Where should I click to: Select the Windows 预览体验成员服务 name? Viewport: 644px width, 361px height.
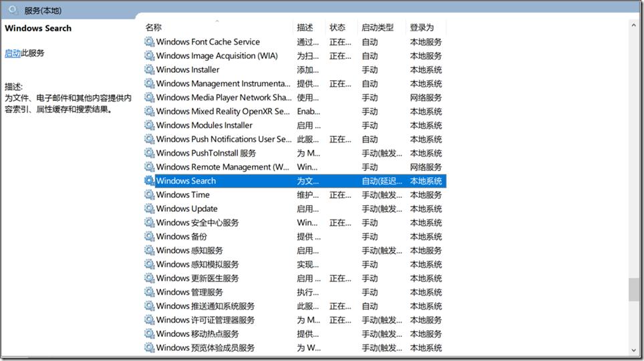(205, 348)
